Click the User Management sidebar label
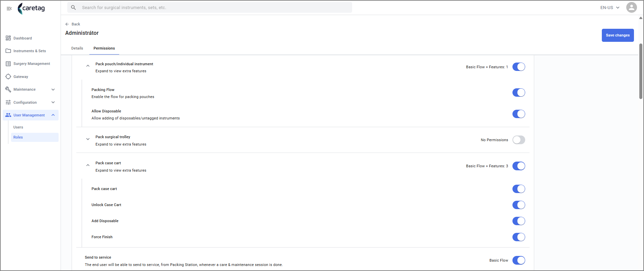644x271 pixels. pyautogui.click(x=29, y=115)
